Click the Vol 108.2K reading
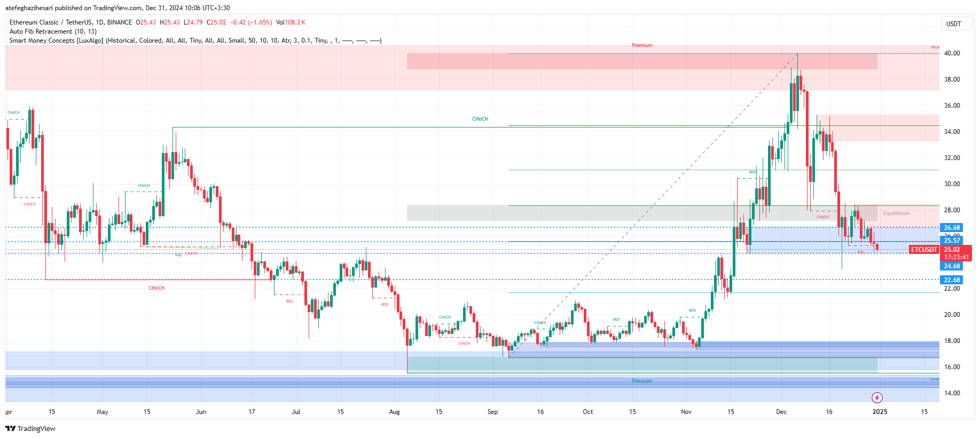This screenshot has width=980, height=438. [291, 22]
